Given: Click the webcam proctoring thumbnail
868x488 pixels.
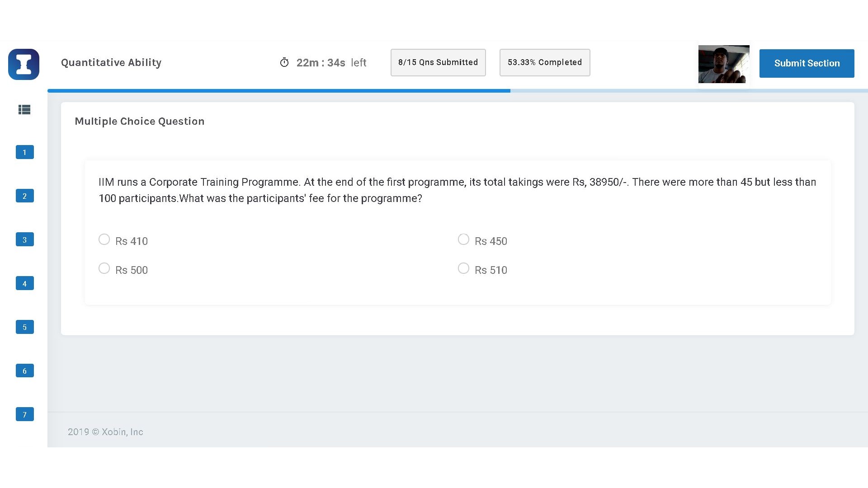Looking at the screenshot, I should 723,64.
